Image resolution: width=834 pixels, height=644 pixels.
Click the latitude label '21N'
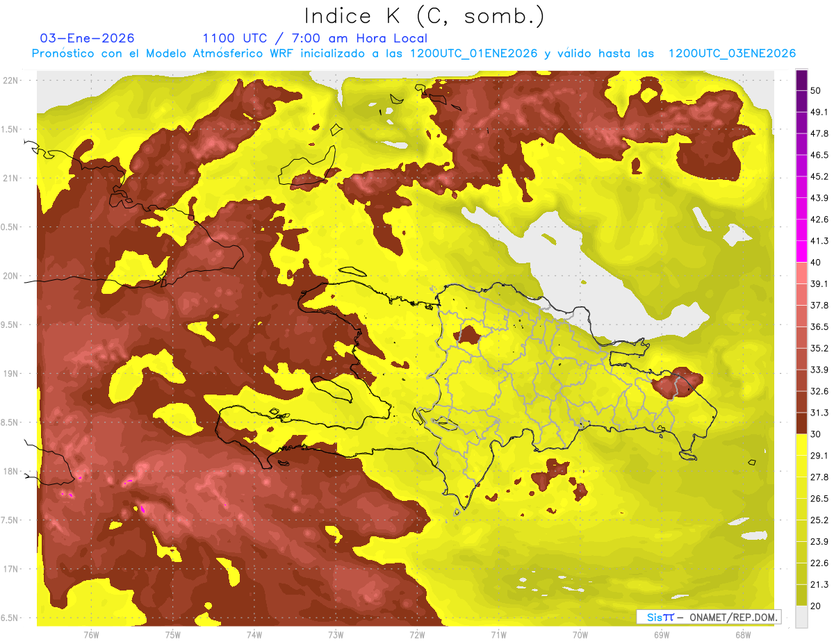click(11, 178)
